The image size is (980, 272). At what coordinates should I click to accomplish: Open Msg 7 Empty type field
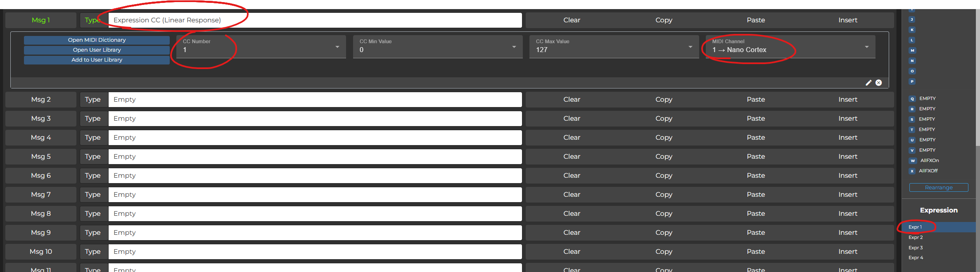click(315, 195)
